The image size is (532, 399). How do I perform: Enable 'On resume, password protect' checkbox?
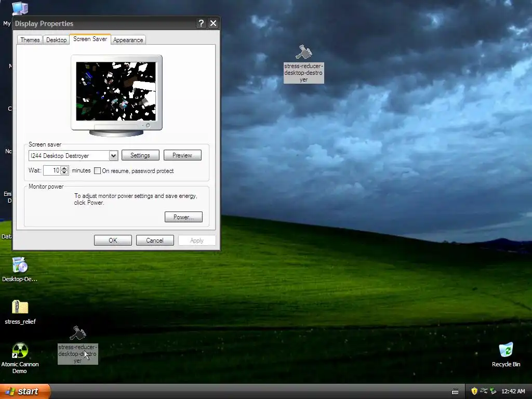click(97, 170)
